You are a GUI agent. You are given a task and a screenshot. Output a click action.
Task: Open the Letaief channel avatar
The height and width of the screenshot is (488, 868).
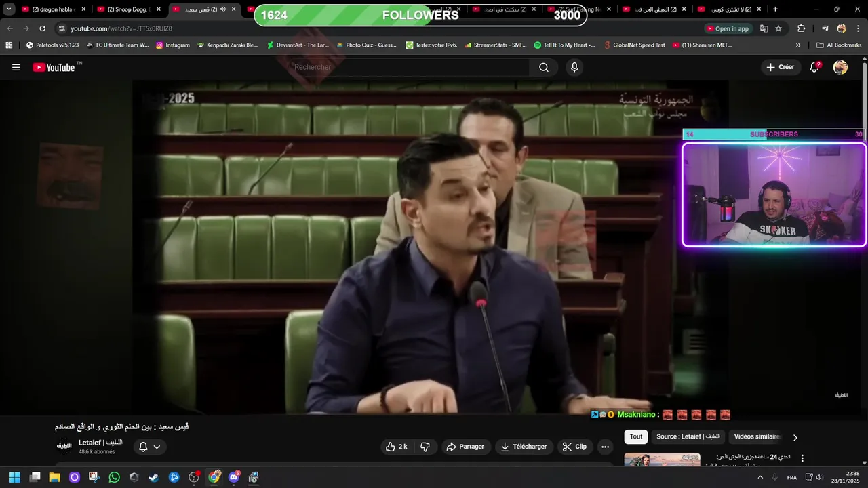point(64,447)
